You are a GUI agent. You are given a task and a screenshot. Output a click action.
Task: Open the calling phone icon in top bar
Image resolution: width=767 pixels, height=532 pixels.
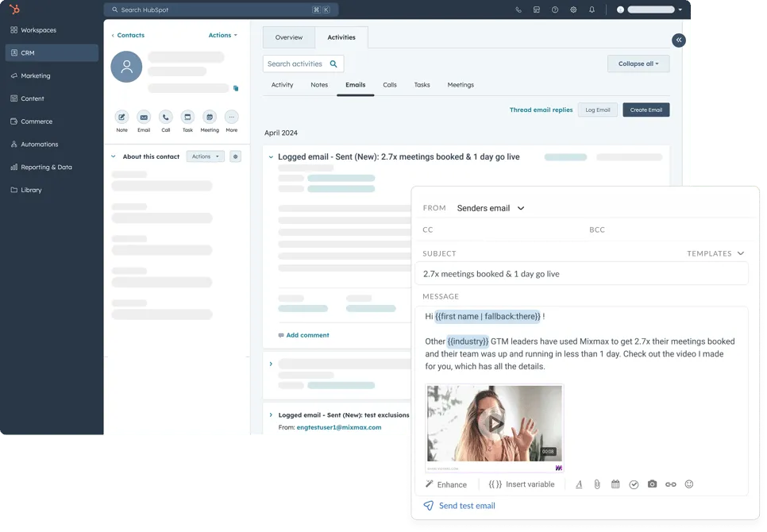pyautogui.click(x=518, y=10)
